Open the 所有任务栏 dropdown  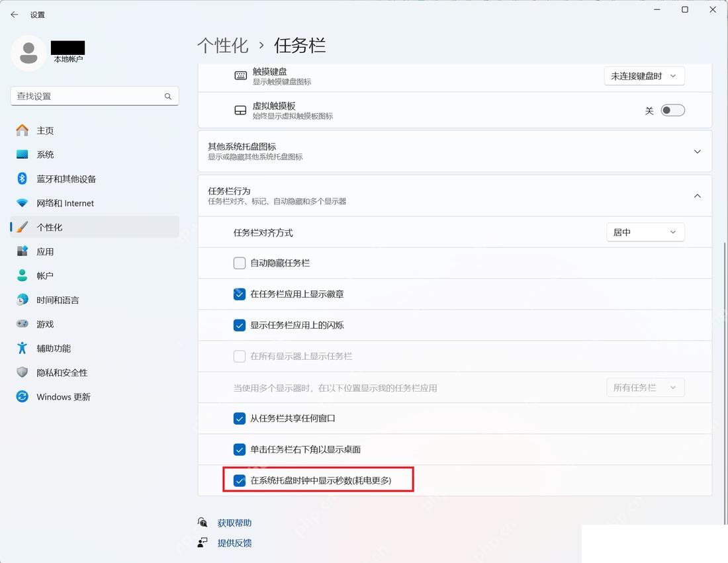click(645, 388)
